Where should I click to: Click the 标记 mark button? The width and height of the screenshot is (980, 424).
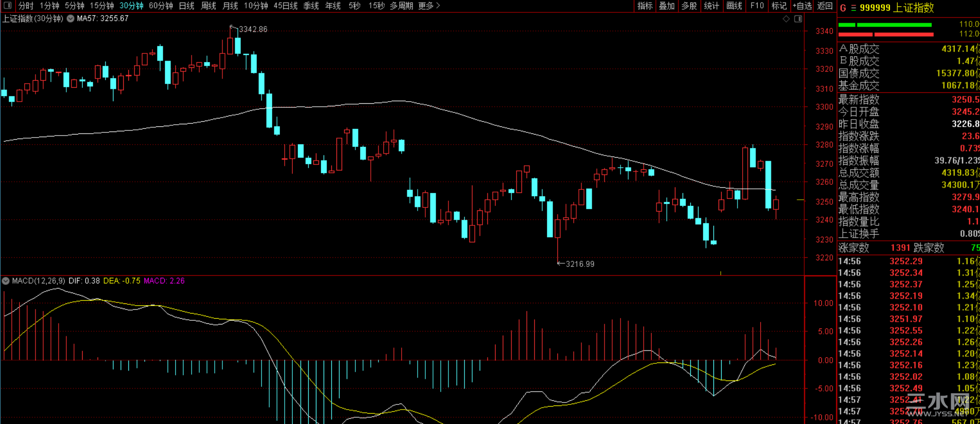pyautogui.click(x=779, y=6)
